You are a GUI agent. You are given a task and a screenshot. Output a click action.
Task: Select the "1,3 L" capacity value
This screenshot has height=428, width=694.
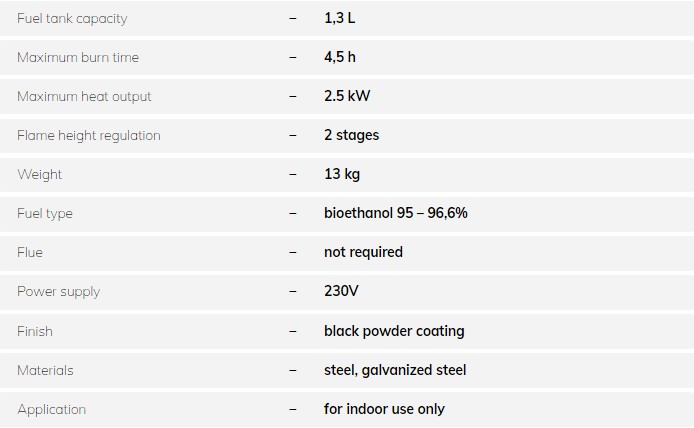tap(339, 19)
